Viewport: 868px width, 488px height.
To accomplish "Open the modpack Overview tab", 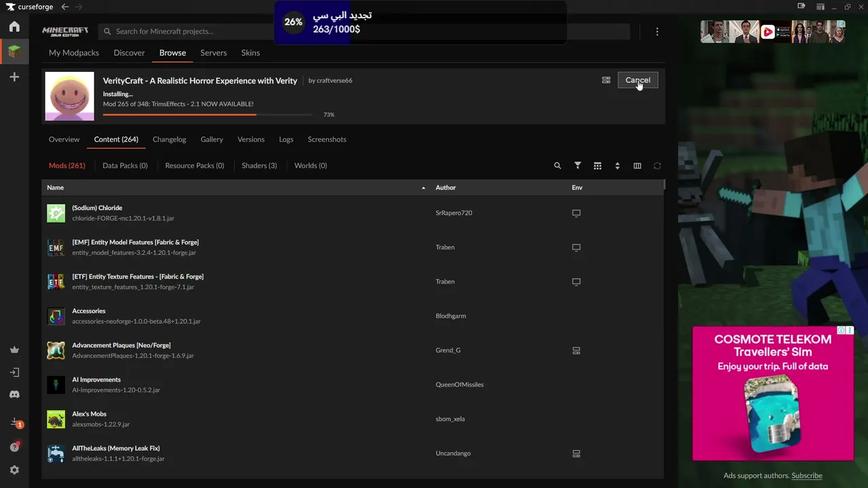I will 64,140.
